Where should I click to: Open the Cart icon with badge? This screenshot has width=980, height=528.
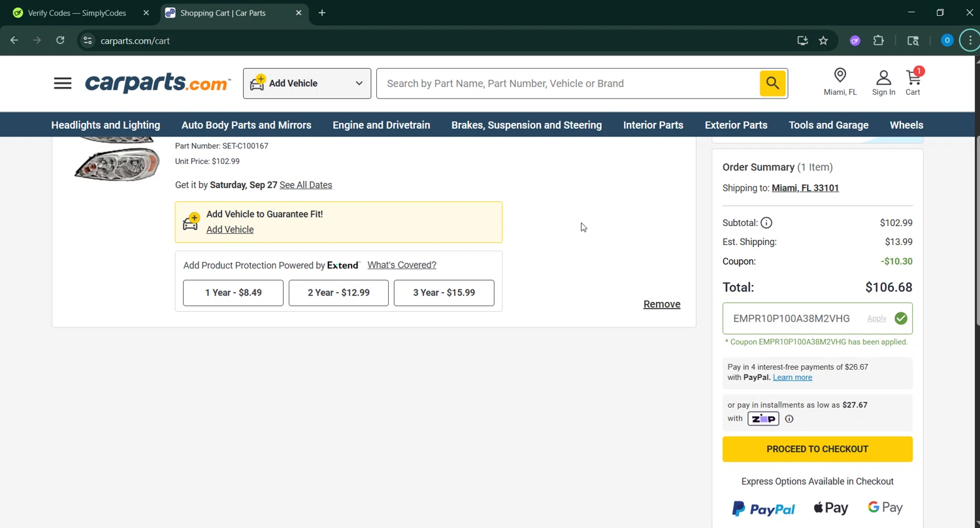[x=913, y=82]
